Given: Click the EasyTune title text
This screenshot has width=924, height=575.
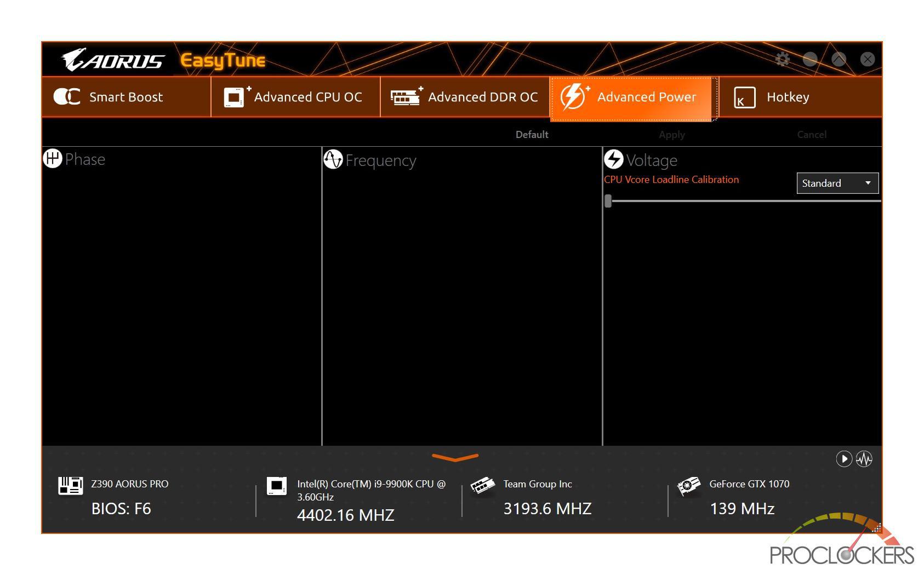Looking at the screenshot, I should click(223, 60).
